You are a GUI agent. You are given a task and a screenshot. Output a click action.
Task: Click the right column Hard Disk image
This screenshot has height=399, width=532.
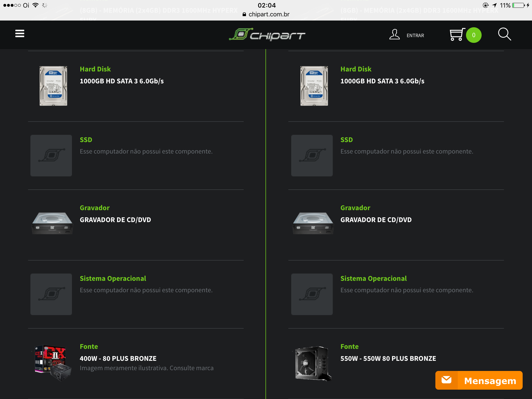314,86
